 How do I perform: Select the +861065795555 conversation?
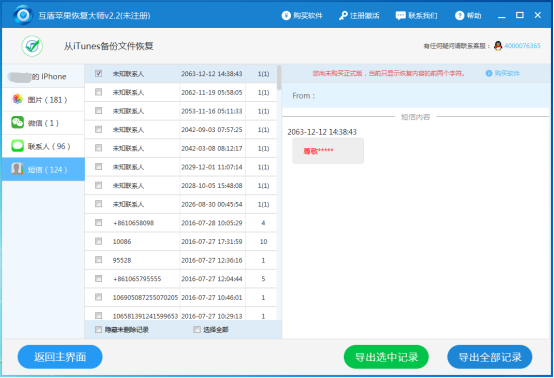[x=181, y=279]
